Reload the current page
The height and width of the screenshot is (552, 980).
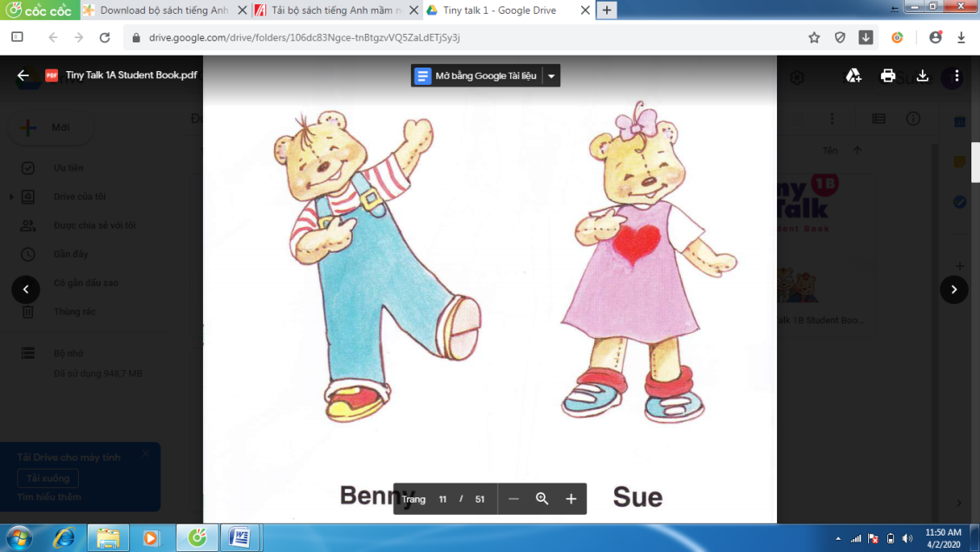pyautogui.click(x=105, y=37)
